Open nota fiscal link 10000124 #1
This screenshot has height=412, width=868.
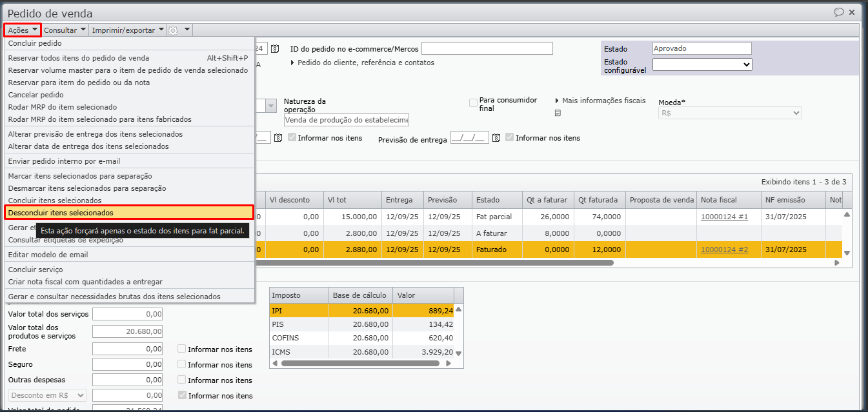pos(724,217)
